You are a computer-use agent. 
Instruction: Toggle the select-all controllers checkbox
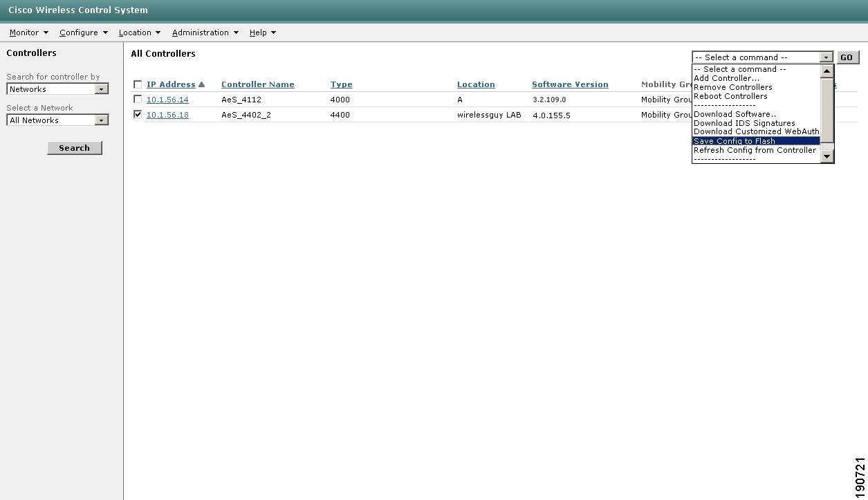(138, 84)
